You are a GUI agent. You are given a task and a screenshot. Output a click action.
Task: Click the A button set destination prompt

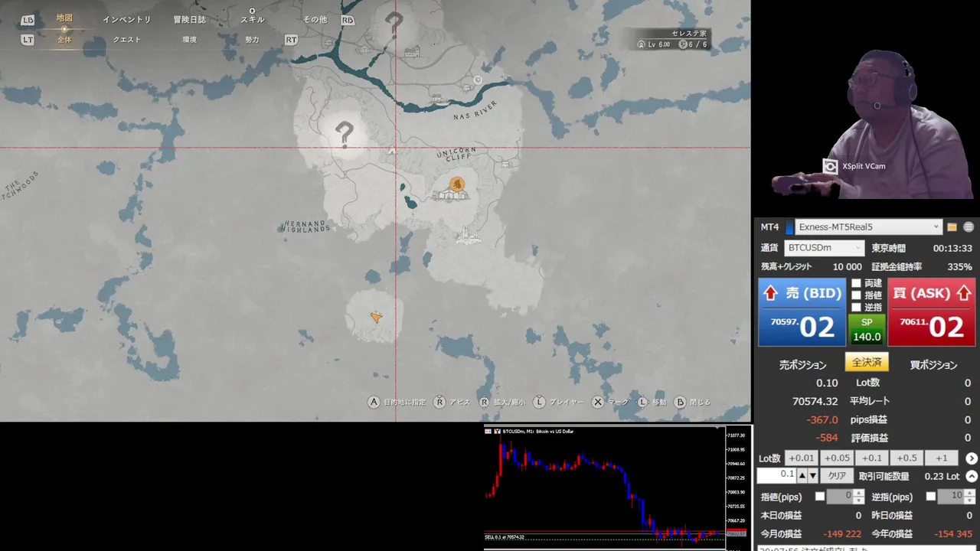397,402
